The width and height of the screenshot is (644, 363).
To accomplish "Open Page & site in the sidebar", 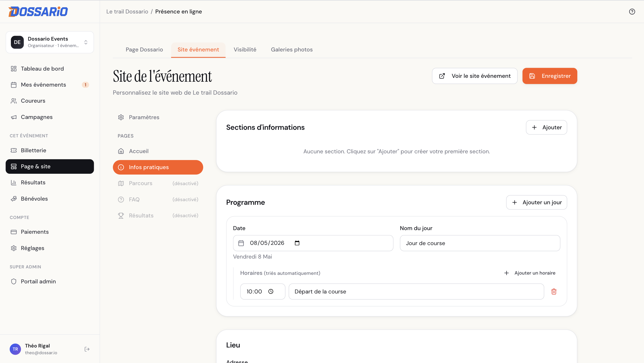I will pyautogui.click(x=50, y=167).
